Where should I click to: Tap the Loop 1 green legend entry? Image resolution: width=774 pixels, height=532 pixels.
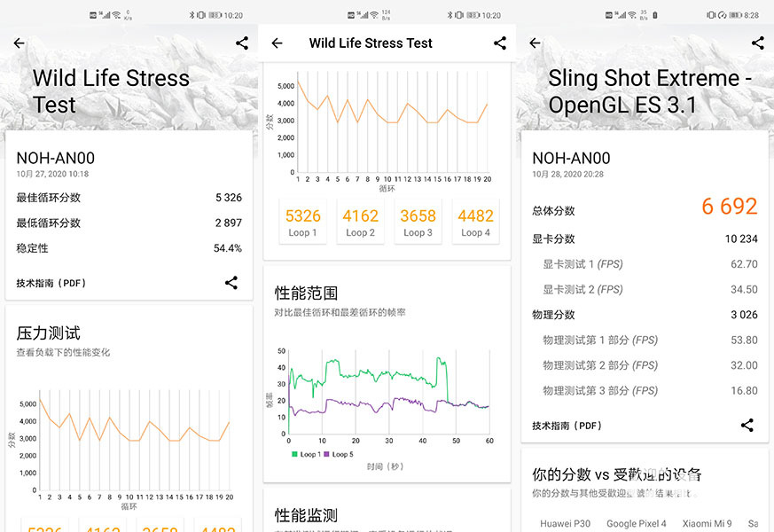click(306, 455)
